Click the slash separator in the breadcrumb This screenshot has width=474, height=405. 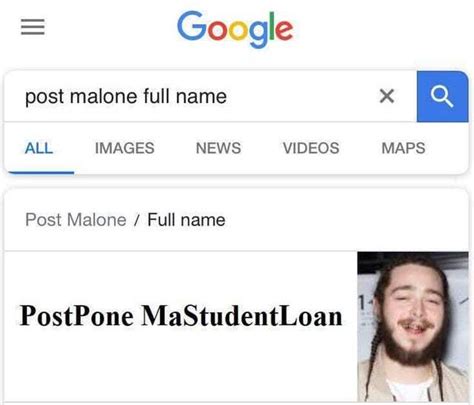tap(136, 220)
